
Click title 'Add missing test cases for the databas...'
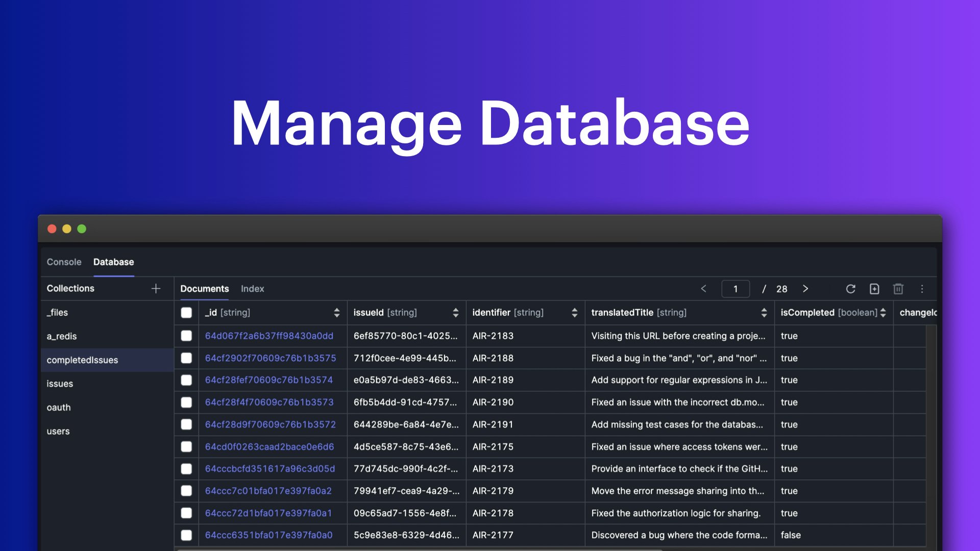pos(677,424)
